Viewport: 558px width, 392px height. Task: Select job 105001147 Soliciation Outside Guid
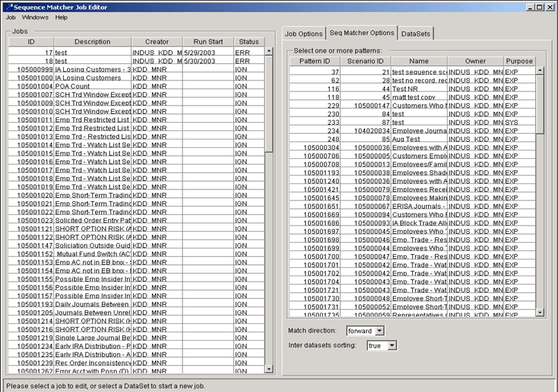tap(136, 246)
